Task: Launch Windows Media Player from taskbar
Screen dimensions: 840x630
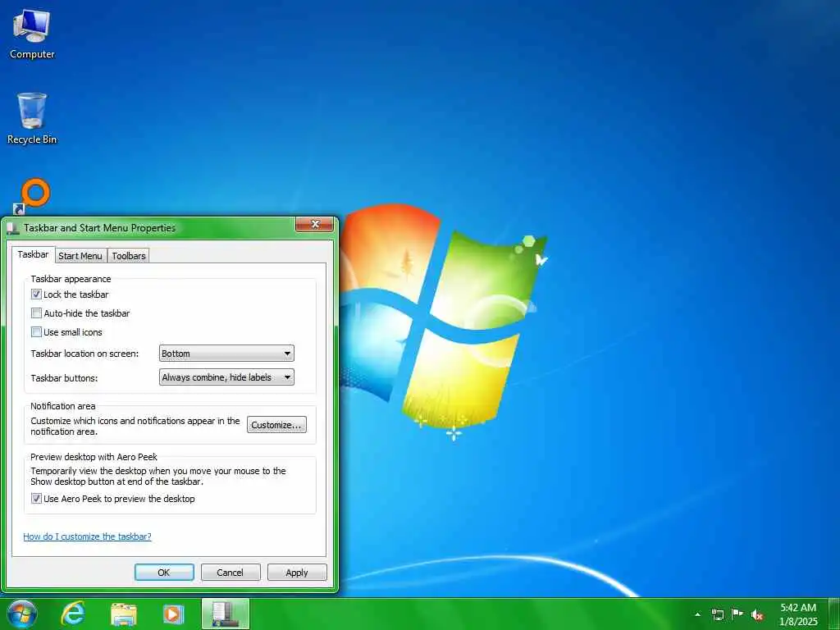Action: pos(173,614)
